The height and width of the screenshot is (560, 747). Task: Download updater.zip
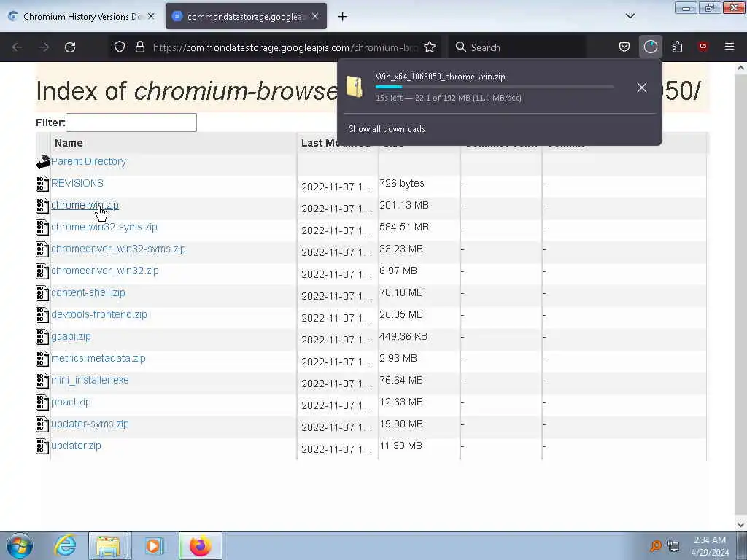(x=76, y=446)
